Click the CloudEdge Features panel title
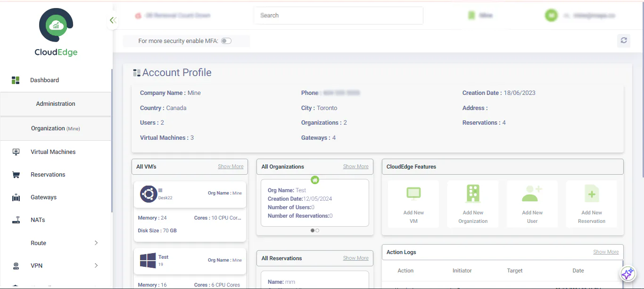644x289 pixels. pyautogui.click(x=411, y=167)
